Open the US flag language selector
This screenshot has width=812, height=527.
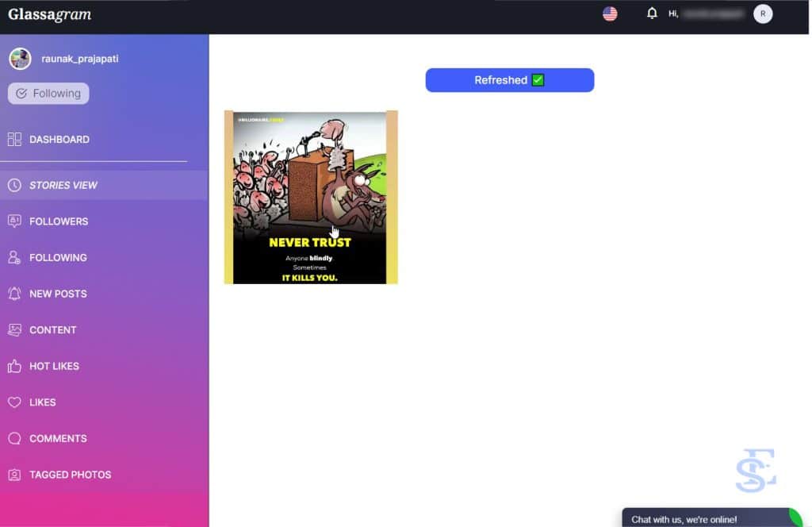tap(610, 13)
